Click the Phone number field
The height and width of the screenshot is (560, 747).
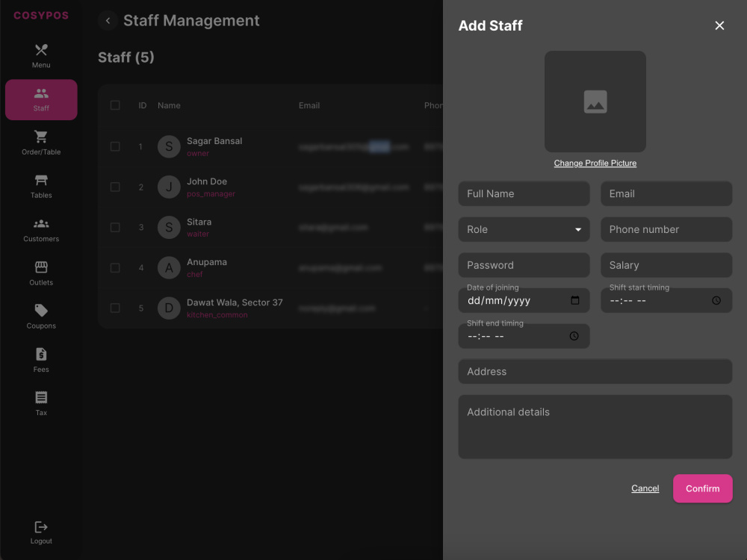point(666,229)
